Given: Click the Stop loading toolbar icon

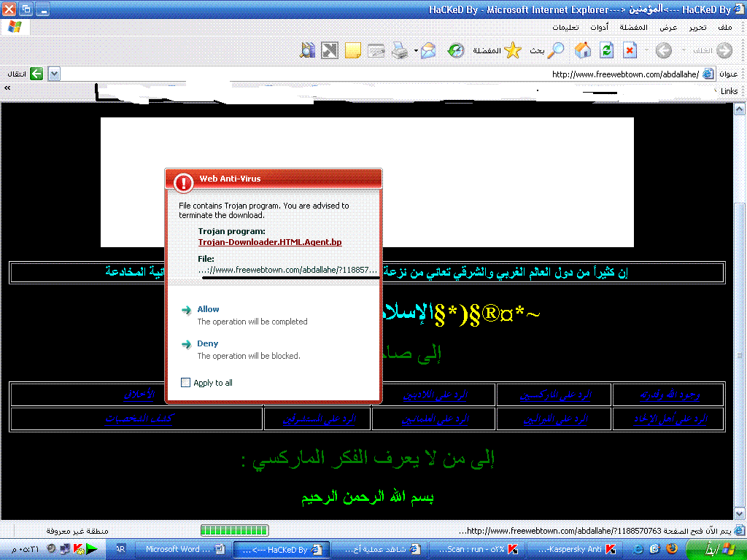Looking at the screenshot, I should click(x=630, y=50).
